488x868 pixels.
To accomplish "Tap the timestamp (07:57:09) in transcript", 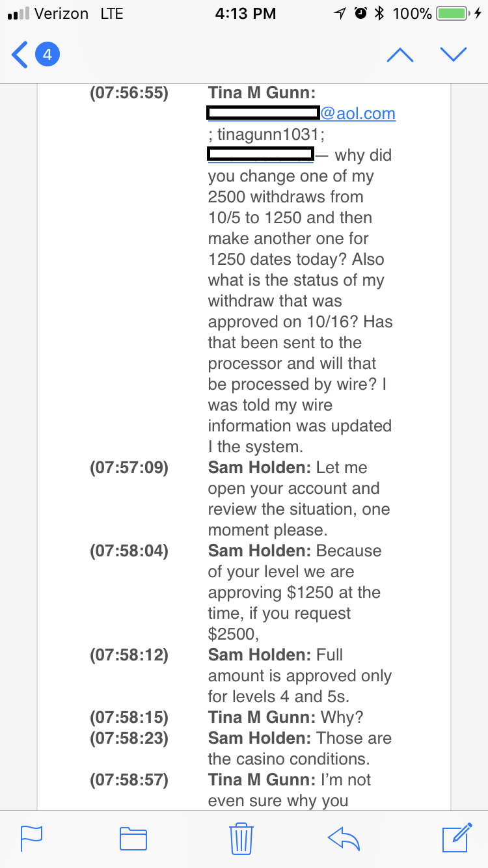I will [129, 468].
